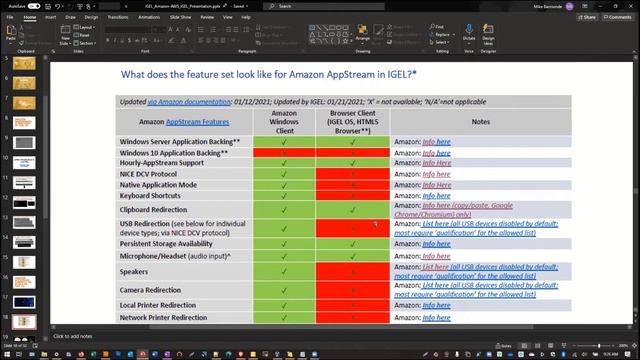This screenshot has height=360, width=640.
Task: Open the Saved status dropdown
Action: click(x=240, y=6)
